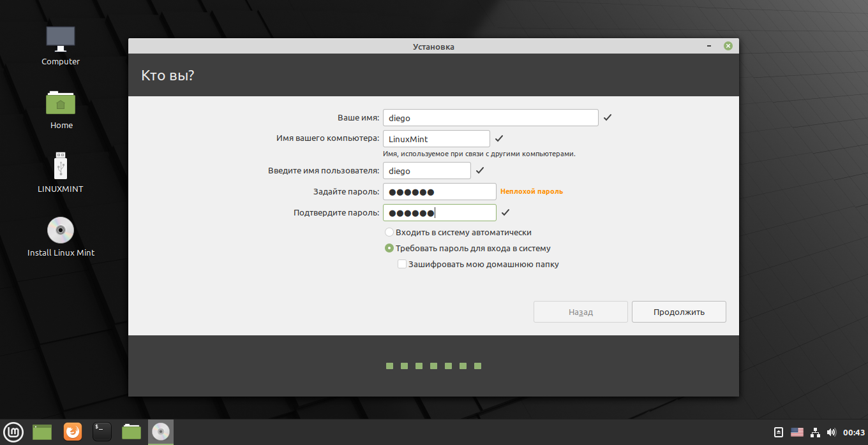Click the installer window in taskbar
The height and width of the screenshot is (445, 868).
tap(161, 432)
